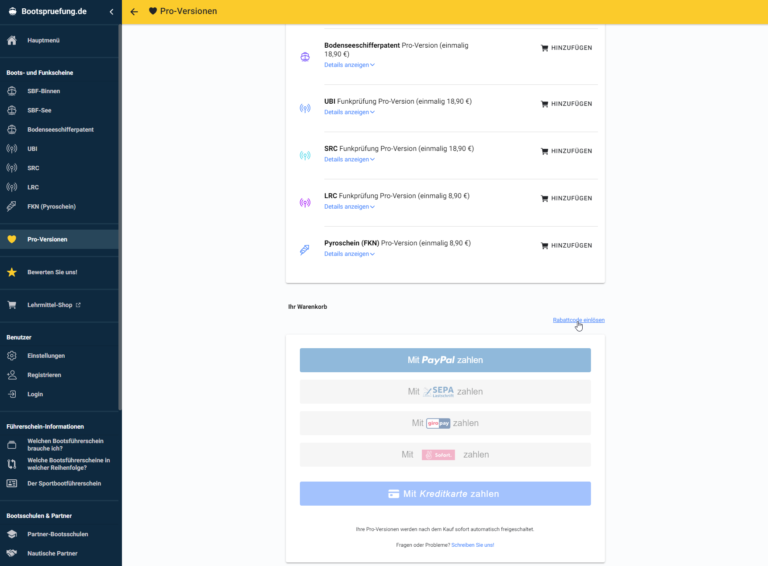Screen dimensions: 768x566
Task: Open SBF-Binnen in the sidebar
Action: [44, 91]
